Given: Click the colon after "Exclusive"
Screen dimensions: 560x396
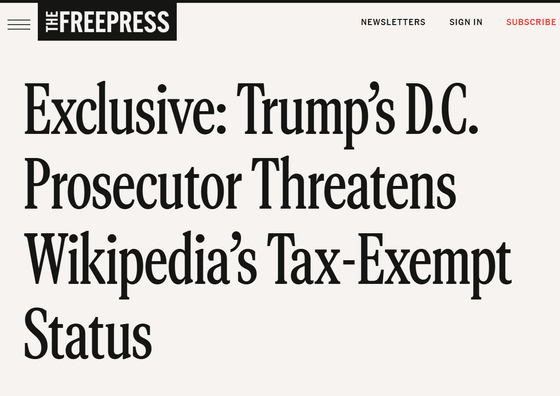Looking at the screenshot, I should click(x=221, y=114).
